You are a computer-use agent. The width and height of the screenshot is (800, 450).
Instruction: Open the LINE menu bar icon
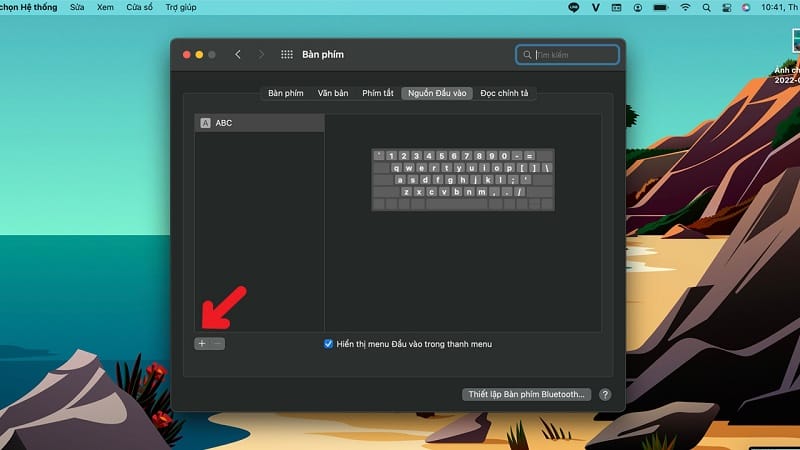(x=574, y=7)
